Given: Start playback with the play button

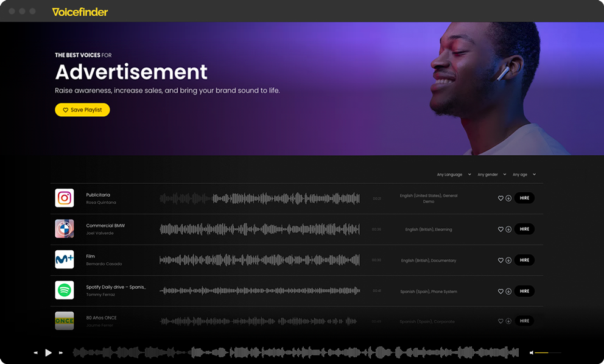Looking at the screenshot, I should pos(48,352).
